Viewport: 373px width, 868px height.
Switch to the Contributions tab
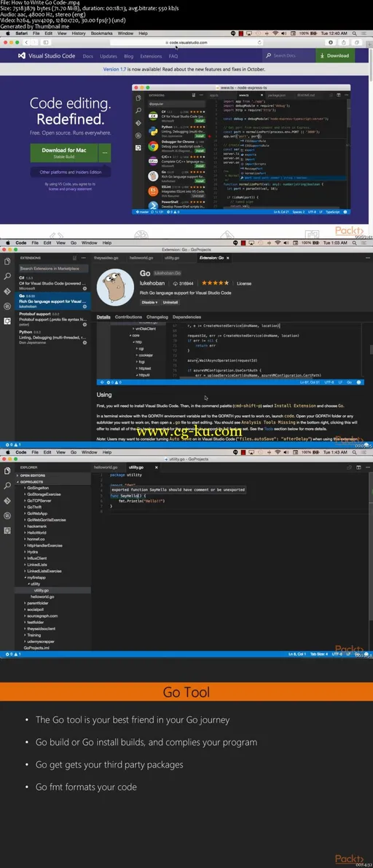click(128, 317)
